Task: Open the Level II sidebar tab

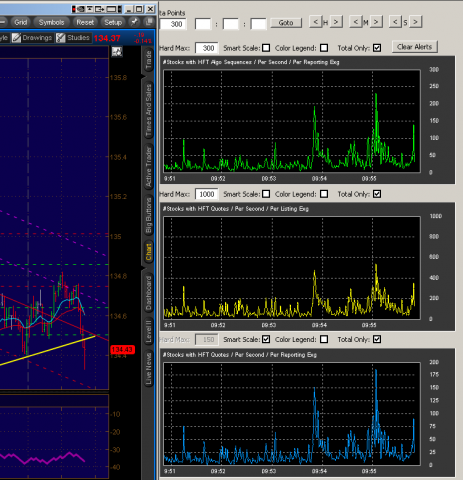Action: click(148, 331)
